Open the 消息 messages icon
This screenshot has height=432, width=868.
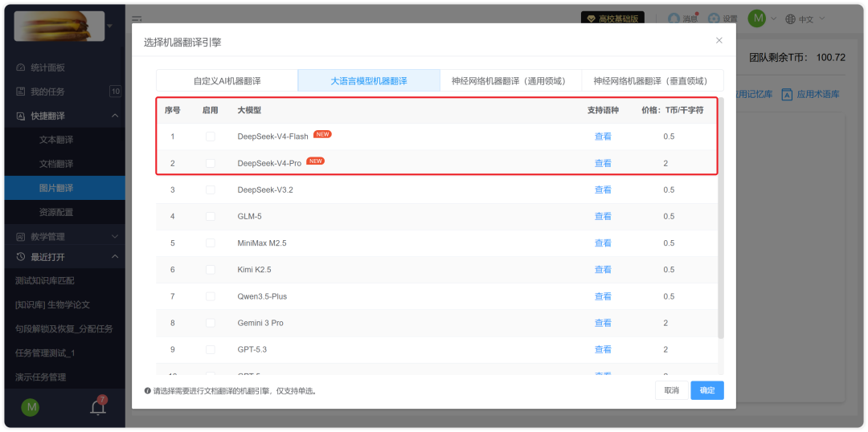pos(674,18)
